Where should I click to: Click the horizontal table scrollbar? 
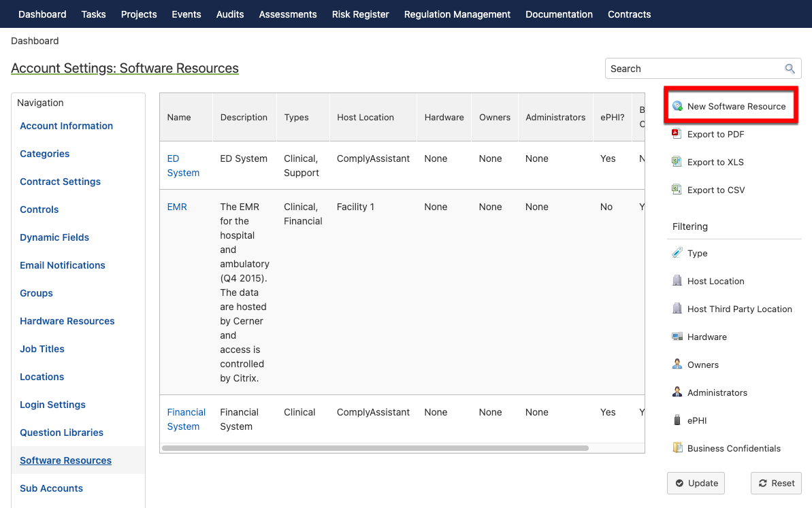375,448
